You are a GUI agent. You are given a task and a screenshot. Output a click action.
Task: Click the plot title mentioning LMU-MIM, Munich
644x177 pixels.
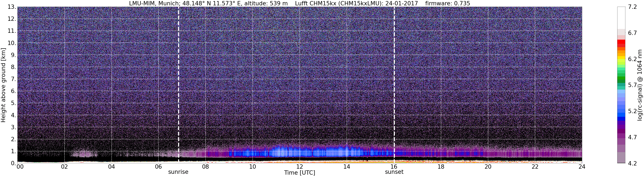coord(299,3)
